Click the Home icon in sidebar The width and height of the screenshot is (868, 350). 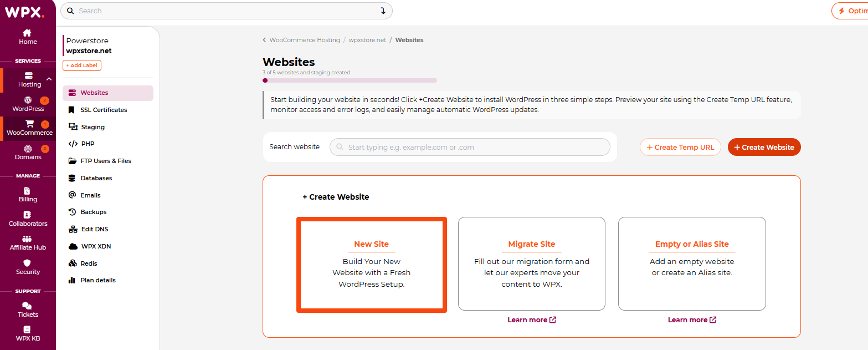point(27,33)
